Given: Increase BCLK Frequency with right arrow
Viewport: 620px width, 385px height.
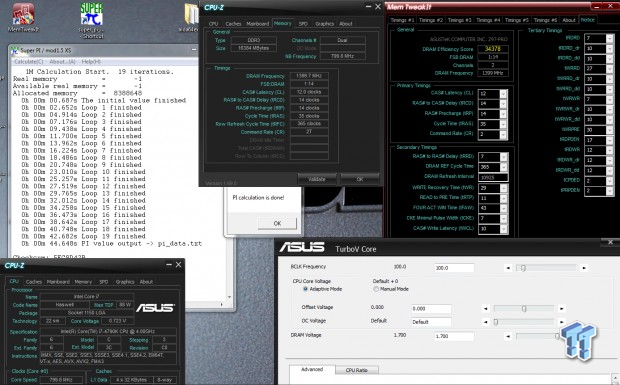Looking at the screenshot, I should [x=584, y=268].
